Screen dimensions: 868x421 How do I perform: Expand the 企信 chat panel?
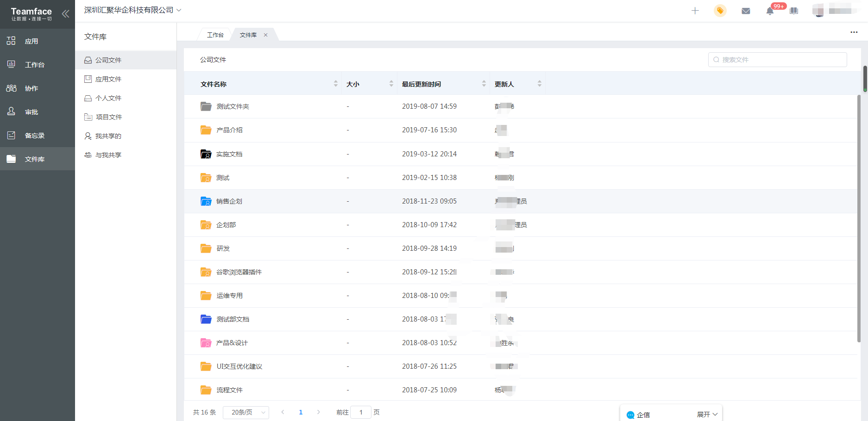point(707,415)
